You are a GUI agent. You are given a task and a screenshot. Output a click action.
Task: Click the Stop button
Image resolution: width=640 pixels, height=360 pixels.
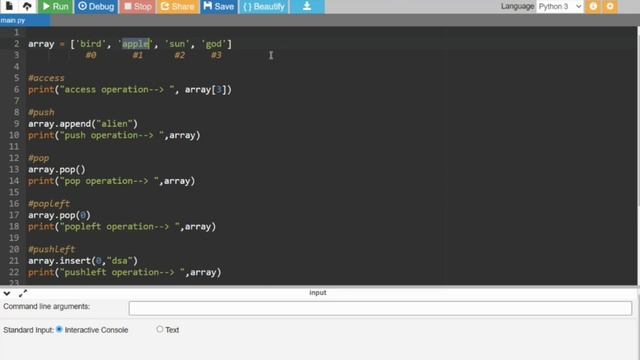(138, 7)
